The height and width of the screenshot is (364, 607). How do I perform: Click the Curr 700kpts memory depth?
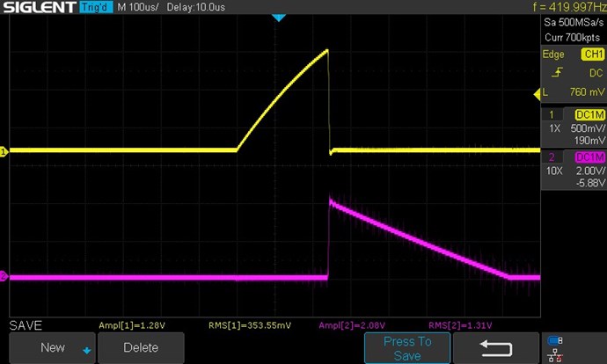click(572, 38)
